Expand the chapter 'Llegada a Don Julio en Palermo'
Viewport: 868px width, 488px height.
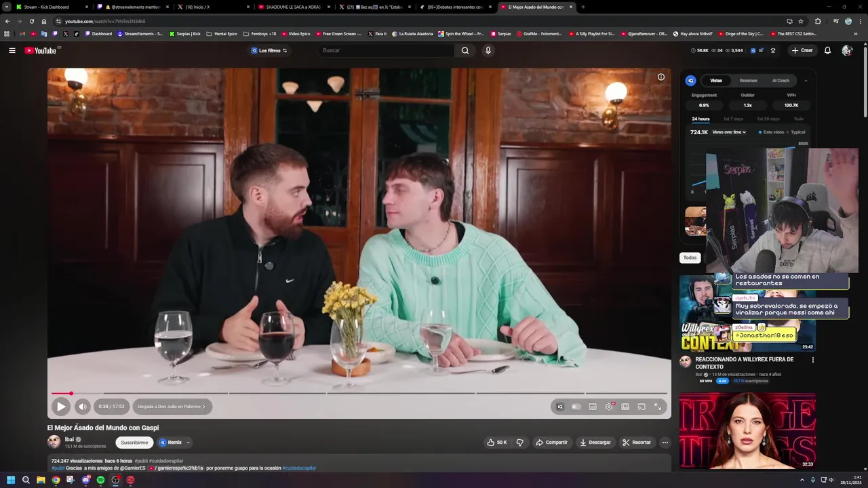[x=172, y=407]
